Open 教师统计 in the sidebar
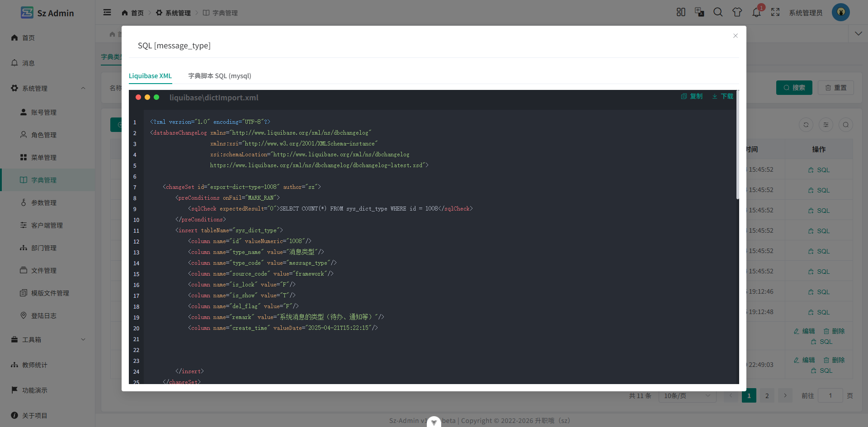 click(x=47, y=365)
